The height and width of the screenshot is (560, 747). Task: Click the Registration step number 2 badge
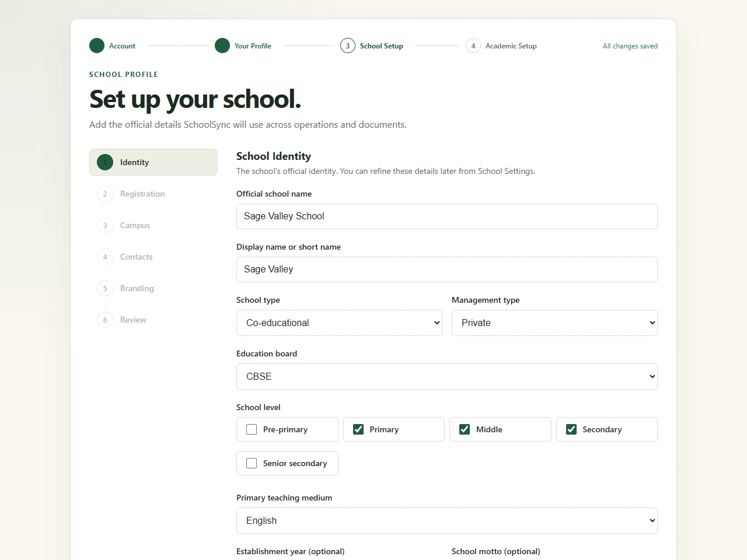(x=105, y=194)
